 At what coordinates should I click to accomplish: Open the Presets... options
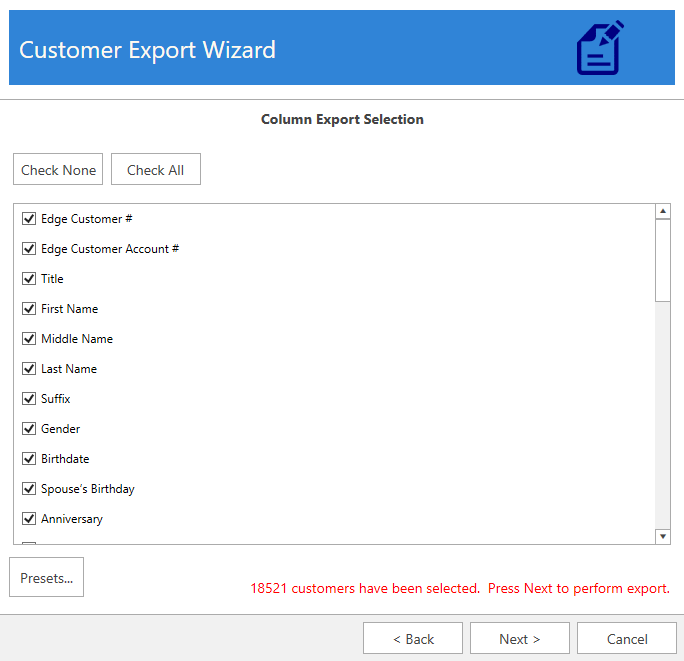point(47,578)
